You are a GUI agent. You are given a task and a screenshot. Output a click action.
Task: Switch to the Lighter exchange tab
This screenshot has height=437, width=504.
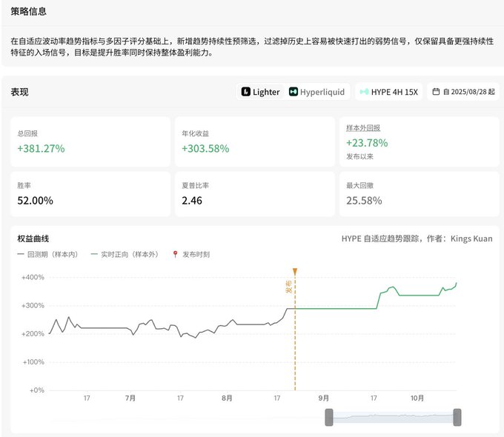[x=260, y=92]
